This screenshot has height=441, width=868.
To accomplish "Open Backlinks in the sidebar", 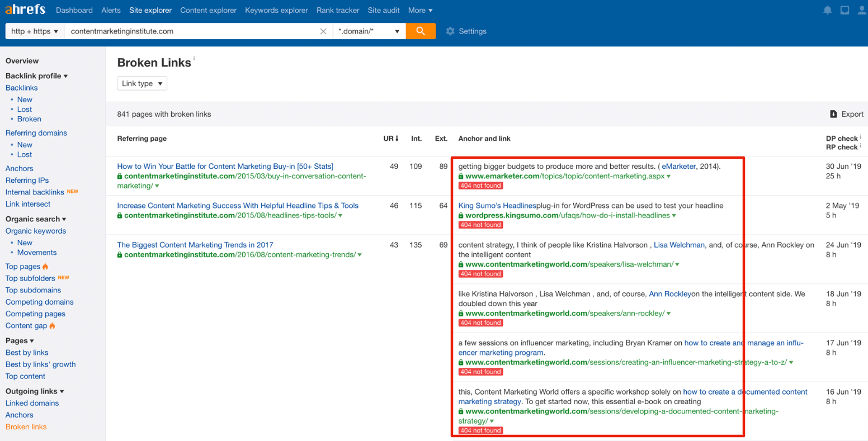I will 22,88.
